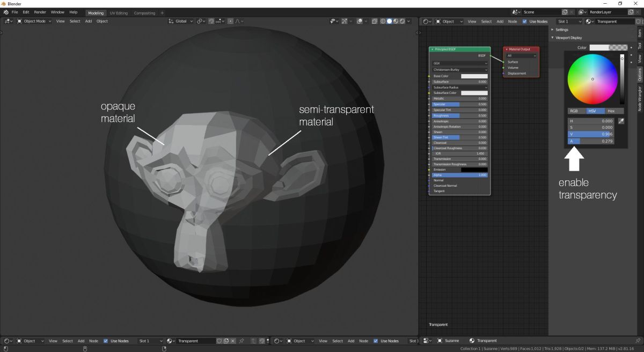Click the eyedropper icon
Screen dimensions: 644x352
(621, 121)
